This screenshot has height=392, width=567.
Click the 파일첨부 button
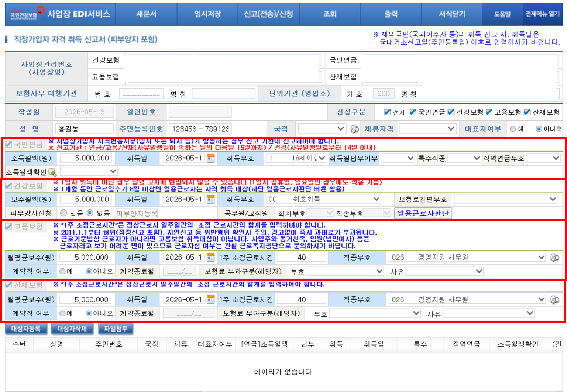click(x=116, y=329)
